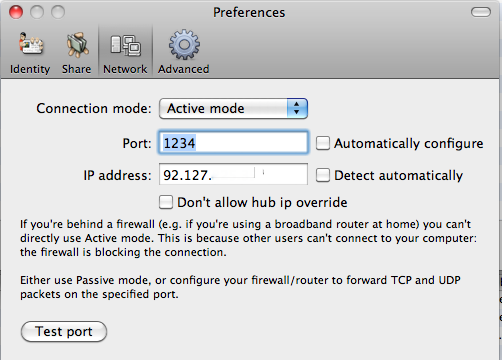Open the Identity preferences icon

click(31, 44)
